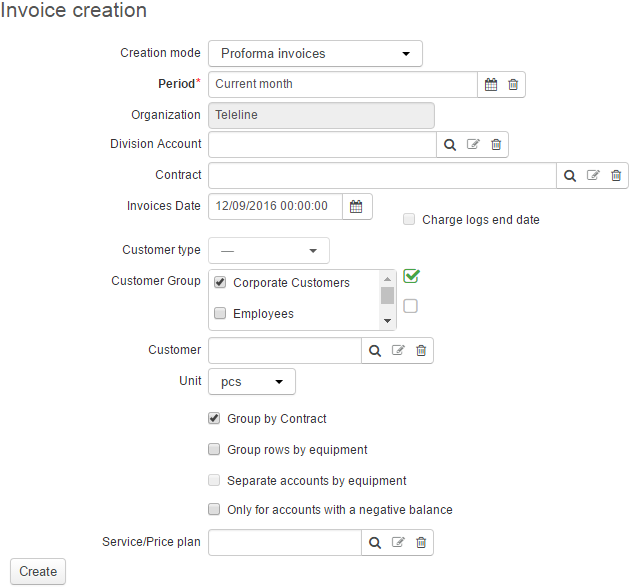Click the Customer Group label

(x=156, y=280)
